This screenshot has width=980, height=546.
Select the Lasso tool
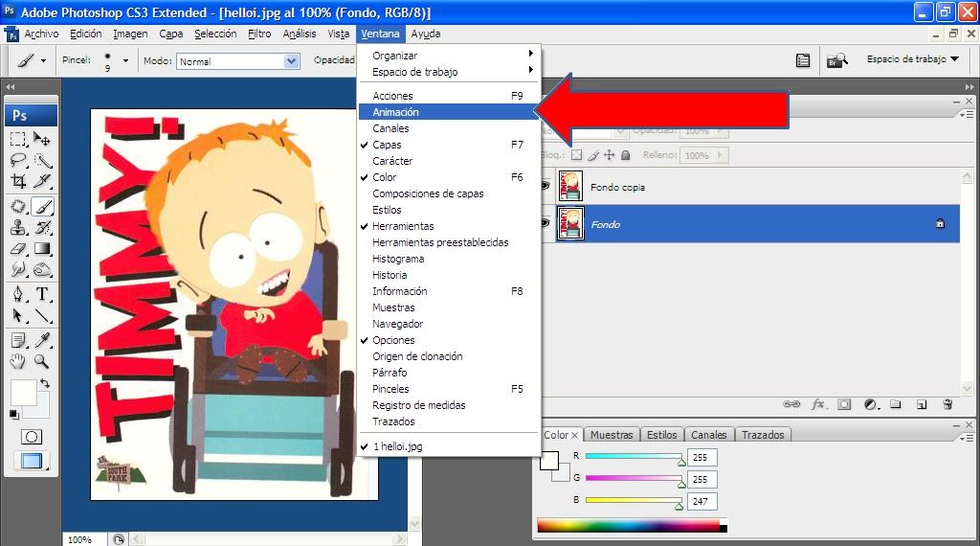pyautogui.click(x=18, y=160)
